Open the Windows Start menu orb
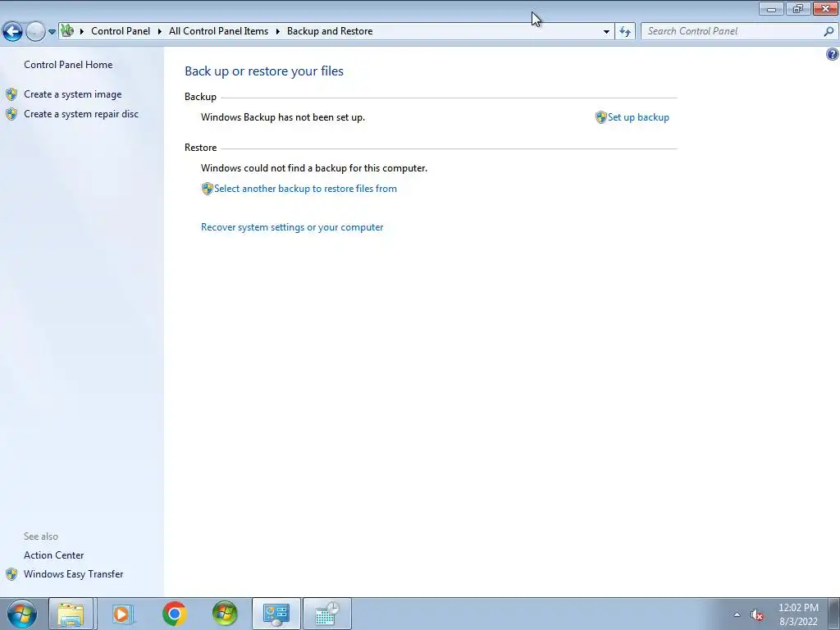 point(21,614)
